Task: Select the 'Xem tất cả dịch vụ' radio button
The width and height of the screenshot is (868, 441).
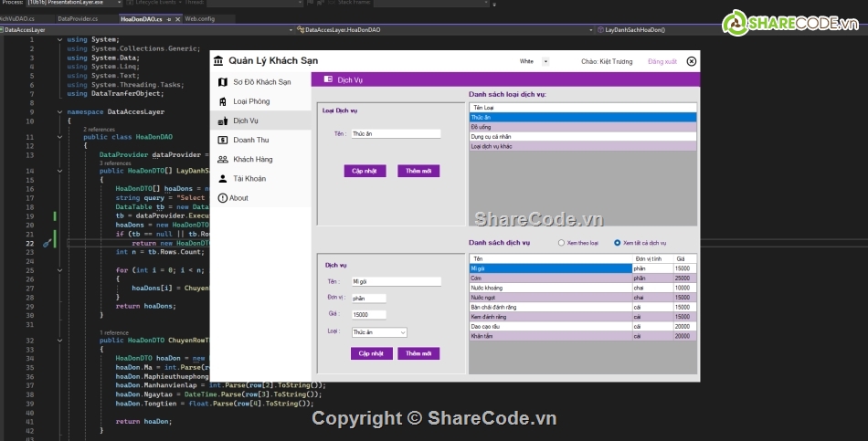Action: pos(618,243)
